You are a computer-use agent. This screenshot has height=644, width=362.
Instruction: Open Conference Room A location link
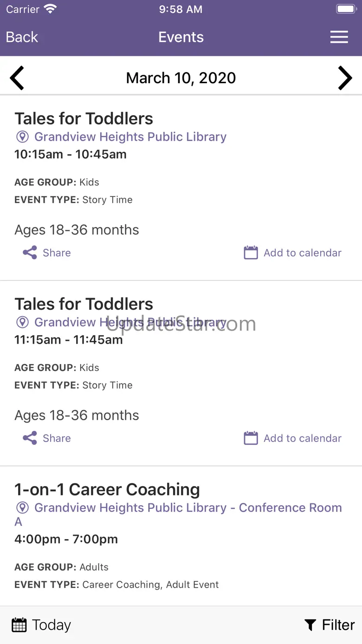click(x=179, y=514)
